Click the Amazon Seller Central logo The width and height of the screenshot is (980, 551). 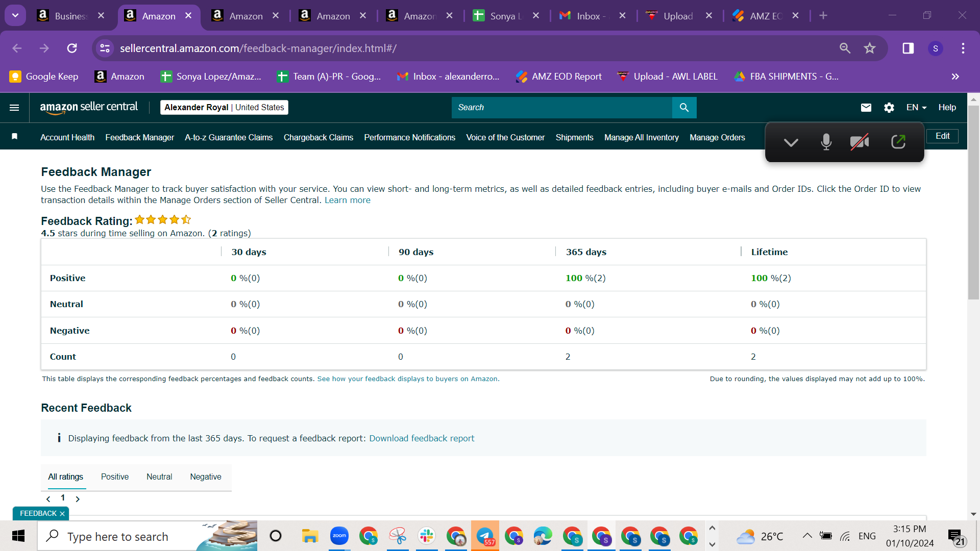tap(89, 107)
